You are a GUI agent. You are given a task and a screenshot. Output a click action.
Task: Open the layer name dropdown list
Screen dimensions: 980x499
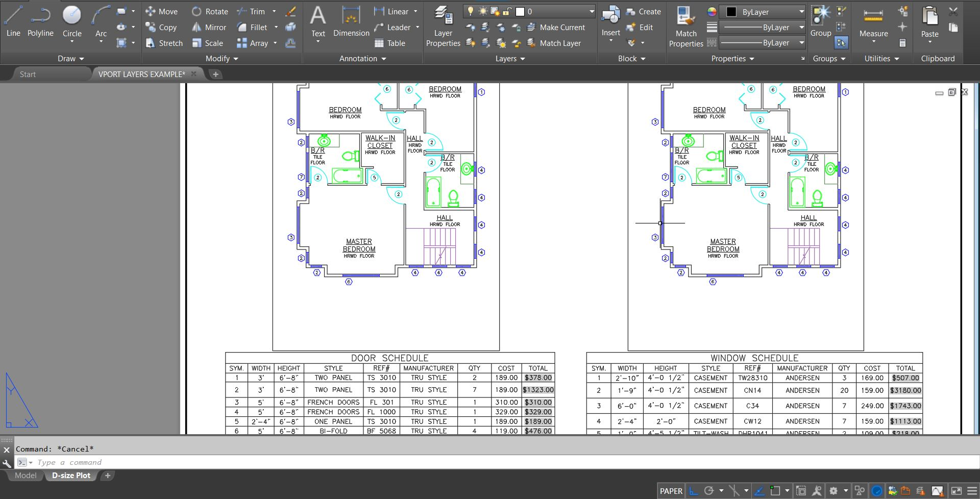(x=591, y=11)
